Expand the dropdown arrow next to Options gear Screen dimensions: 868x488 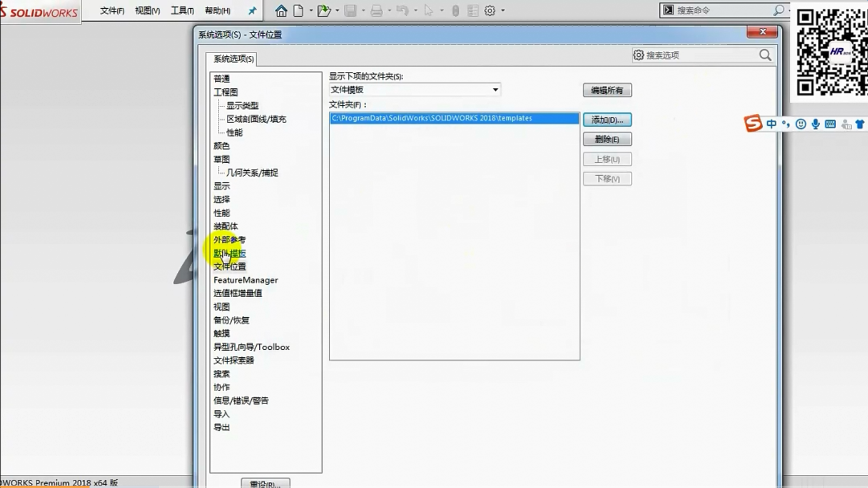click(x=503, y=10)
